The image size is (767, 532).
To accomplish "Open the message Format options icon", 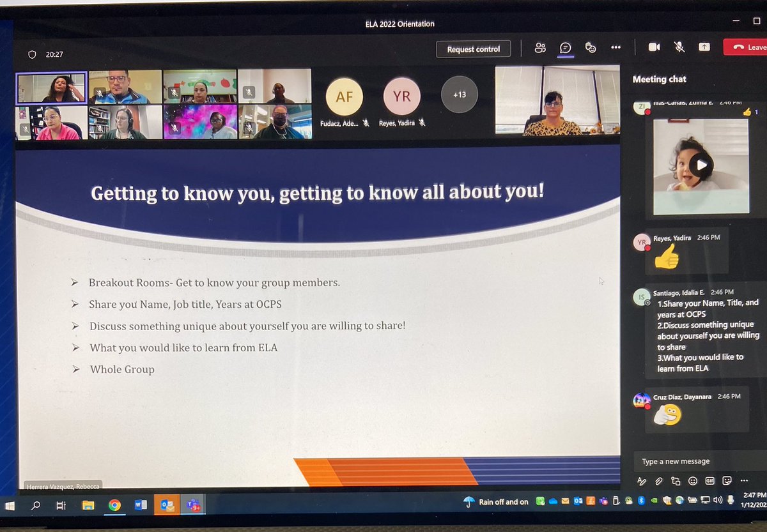I will coord(642,481).
